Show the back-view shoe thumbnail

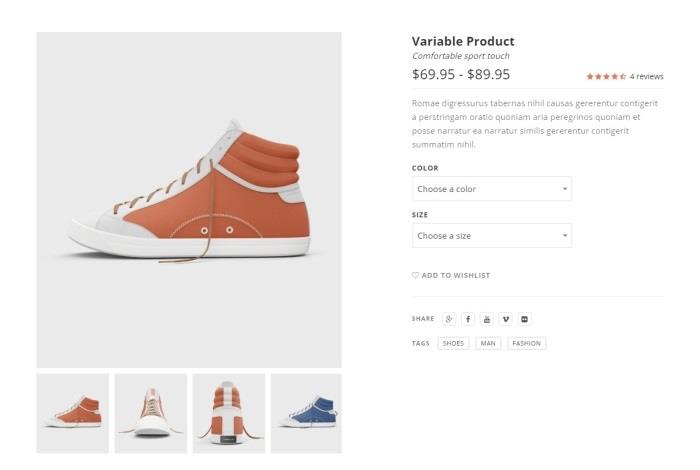pos(229,413)
